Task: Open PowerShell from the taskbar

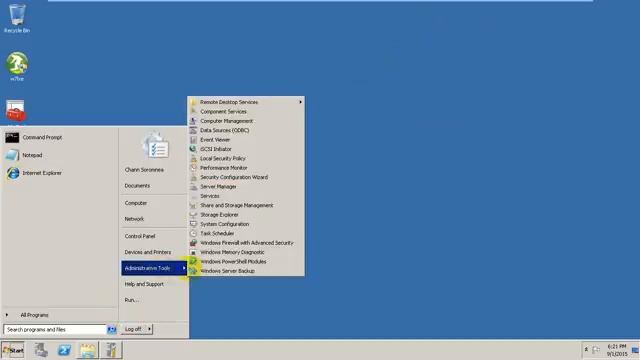Action: (64, 350)
